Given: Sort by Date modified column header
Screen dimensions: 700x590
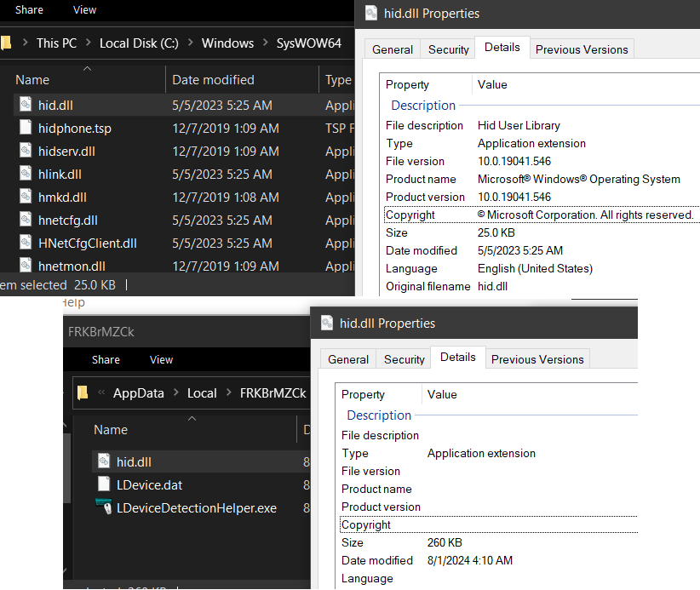Looking at the screenshot, I should point(243,79).
